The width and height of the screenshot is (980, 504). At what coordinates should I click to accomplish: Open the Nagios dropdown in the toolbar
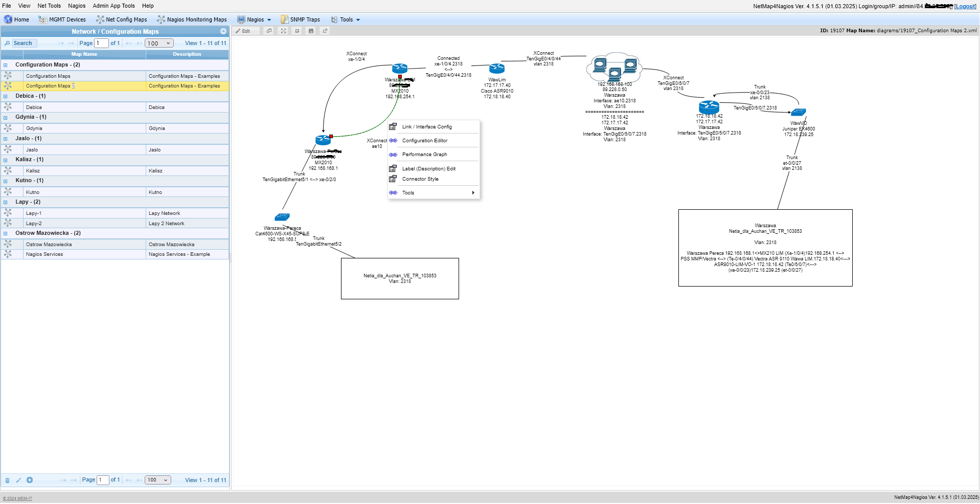point(255,20)
